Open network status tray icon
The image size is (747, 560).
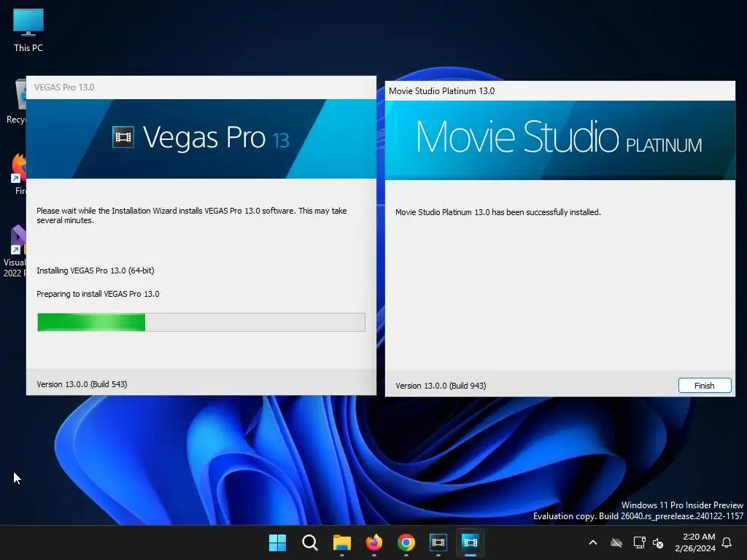coord(639,542)
